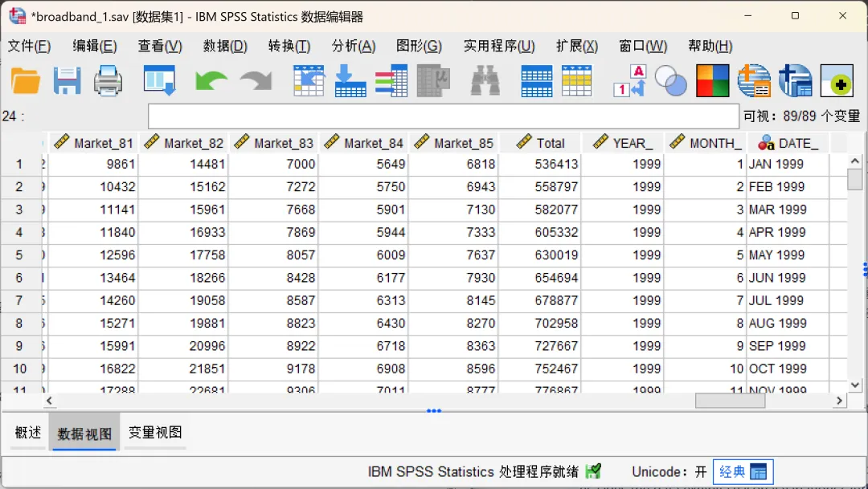Undo the last action with green arrow
The width and height of the screenshot is (868, 489).
[211, 81]
